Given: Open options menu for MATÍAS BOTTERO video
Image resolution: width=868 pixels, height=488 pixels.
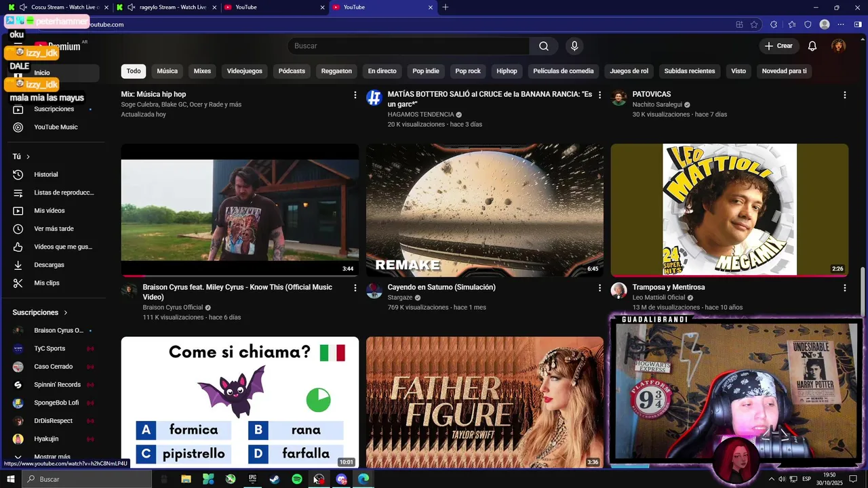Looking at the screenshot, I should (x=599, y=95).
